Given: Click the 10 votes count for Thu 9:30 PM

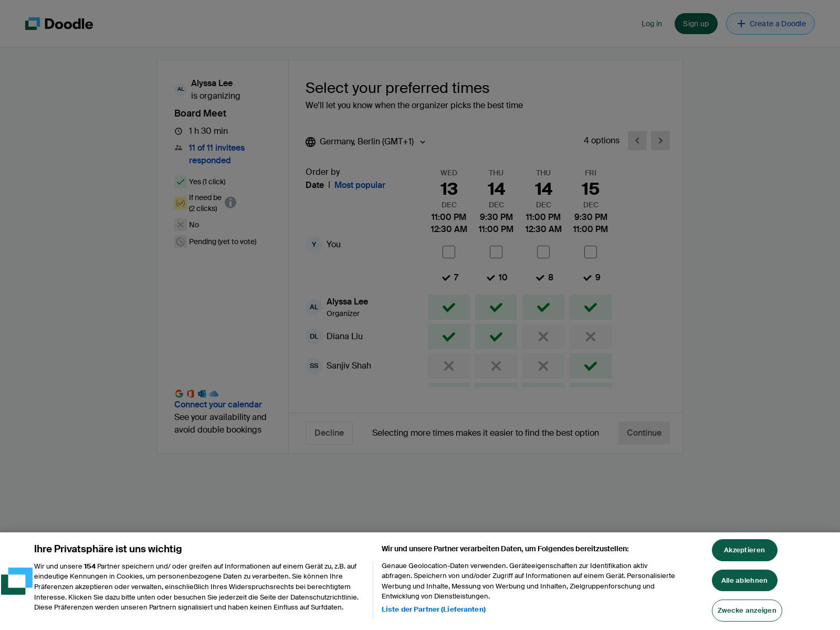Looking at the screenshot, I should pyautogui.click(x=497, y=277).
